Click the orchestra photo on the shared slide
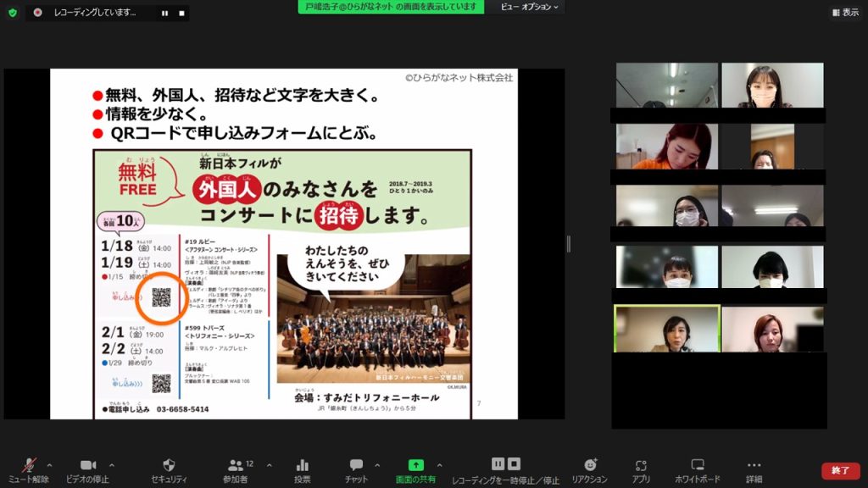 (x=374, y=326)
